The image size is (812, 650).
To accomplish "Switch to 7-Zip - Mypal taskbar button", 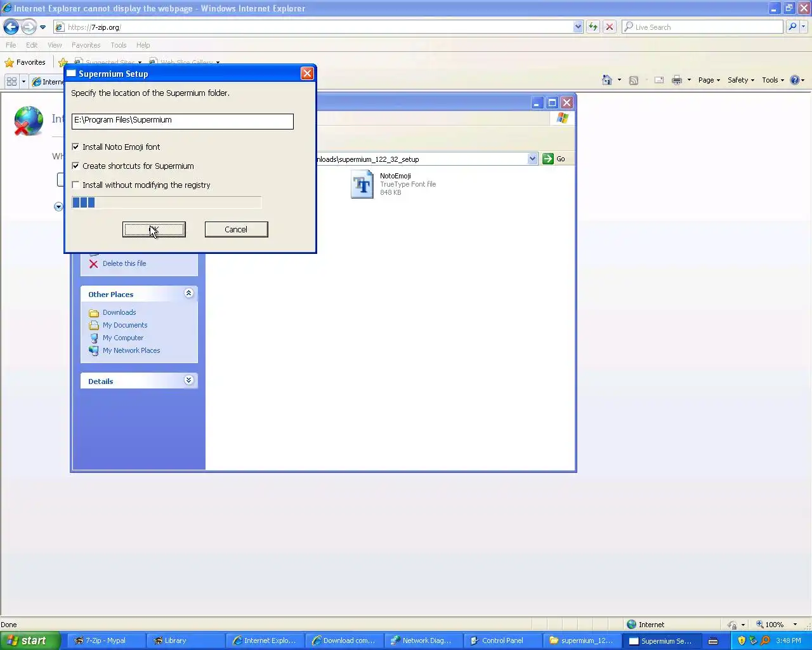I will point(107,640).
